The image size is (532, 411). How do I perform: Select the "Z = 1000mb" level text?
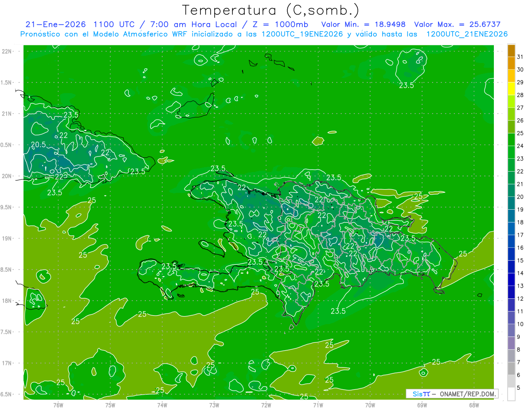(x=280, y=24)
